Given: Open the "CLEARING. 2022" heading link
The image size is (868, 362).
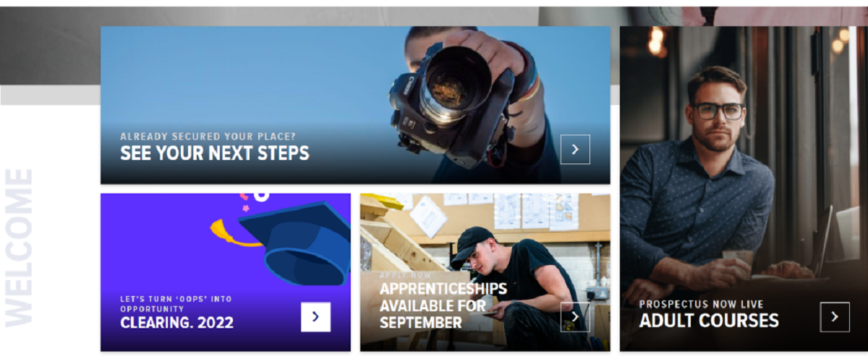Looking at the screenshot, I should (x=177, y=322).
